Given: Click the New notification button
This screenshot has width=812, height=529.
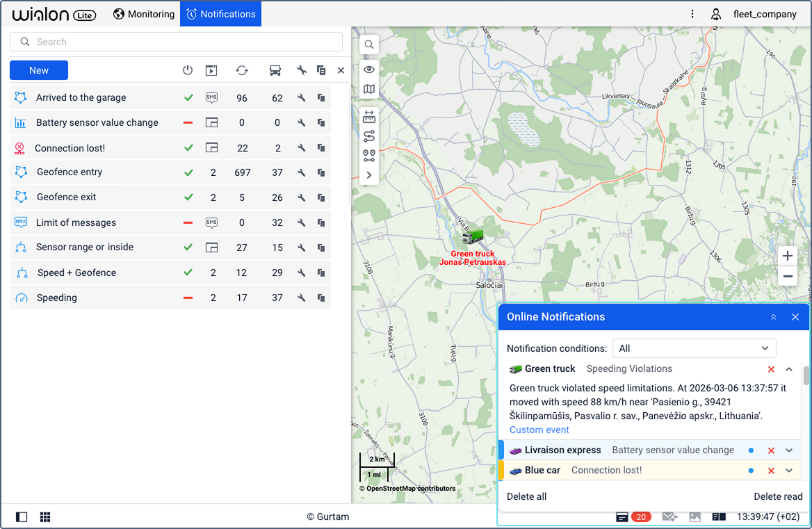Looking at the screenshot, I should (x=39, y=70).
